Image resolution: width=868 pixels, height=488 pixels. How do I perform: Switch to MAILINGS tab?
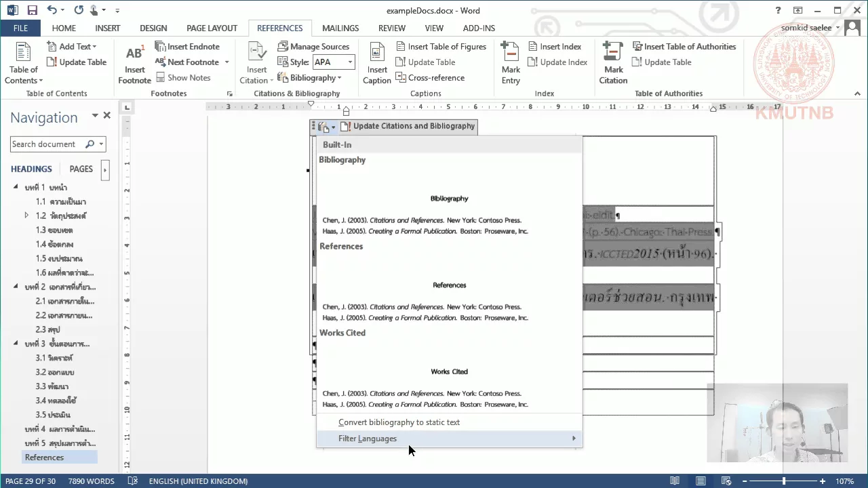340,28
